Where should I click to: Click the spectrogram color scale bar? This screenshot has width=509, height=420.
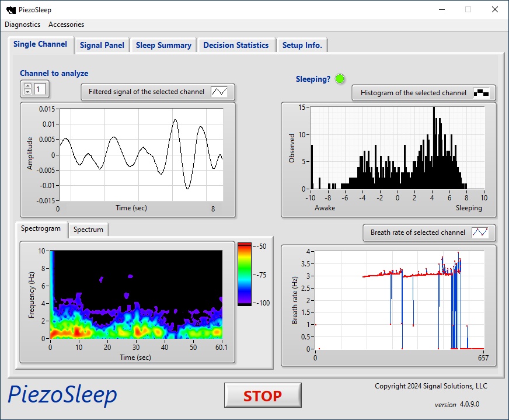(x=244, y=274)
